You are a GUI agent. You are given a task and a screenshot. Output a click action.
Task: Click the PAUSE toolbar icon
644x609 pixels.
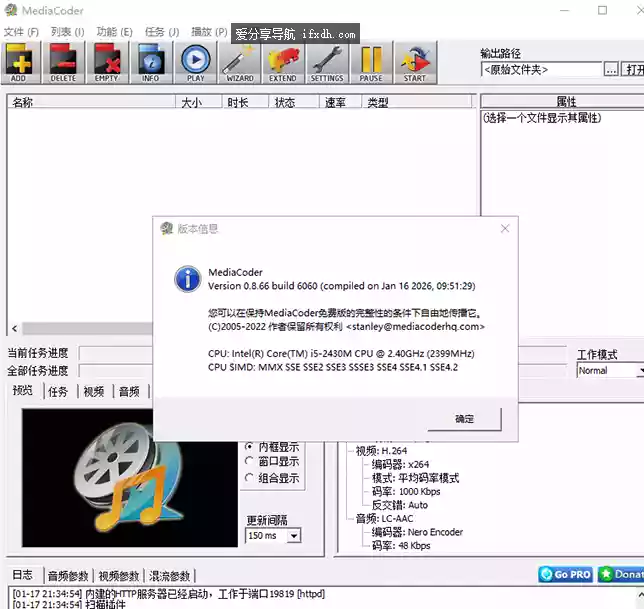[371, 62]
